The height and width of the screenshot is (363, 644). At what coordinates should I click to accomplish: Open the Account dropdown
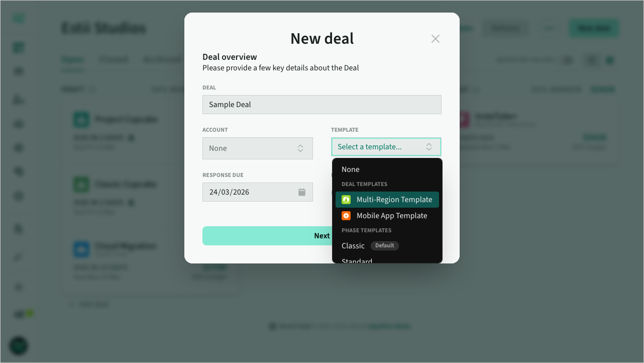point(257,148)
